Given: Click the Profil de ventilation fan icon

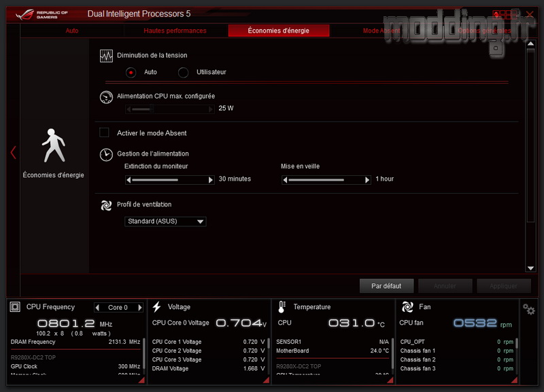Looking at the screenshot, I should pyautogui.click(x=106, y=205).
